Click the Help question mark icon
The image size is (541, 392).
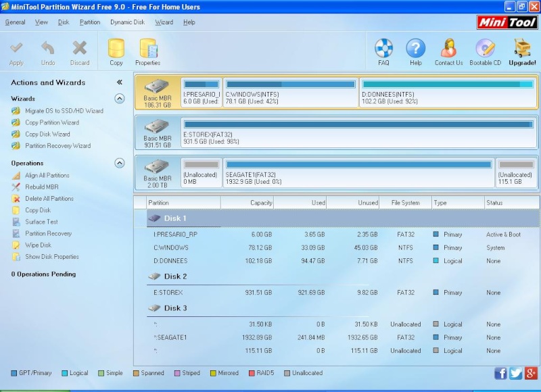click(x=416, y=48)
